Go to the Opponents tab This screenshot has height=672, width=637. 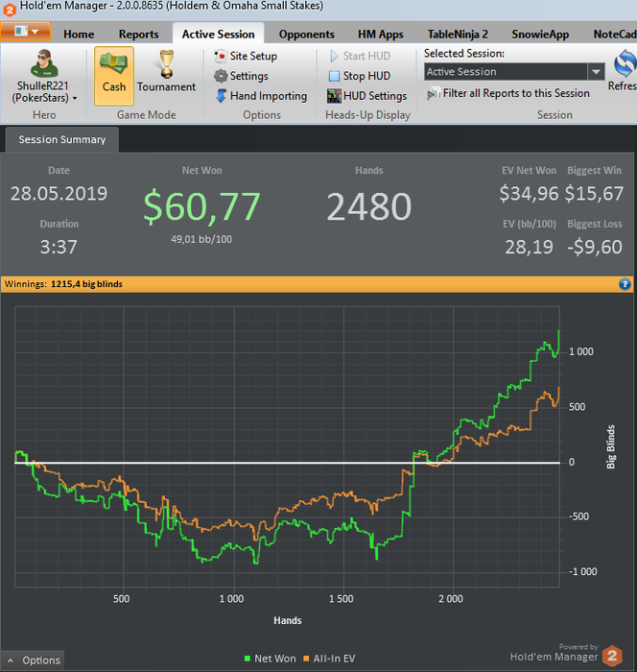point(307,35)
